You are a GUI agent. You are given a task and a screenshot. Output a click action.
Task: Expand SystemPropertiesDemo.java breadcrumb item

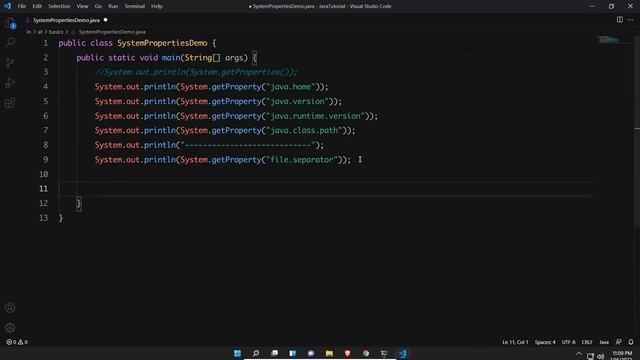[112, 32]
